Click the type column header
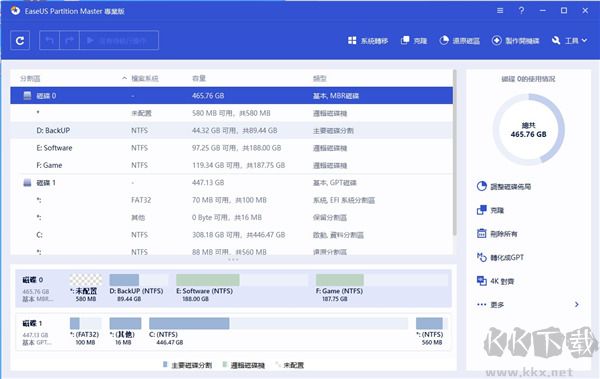Viewport: 600px width, 379px height. click(x=320, y=78)
